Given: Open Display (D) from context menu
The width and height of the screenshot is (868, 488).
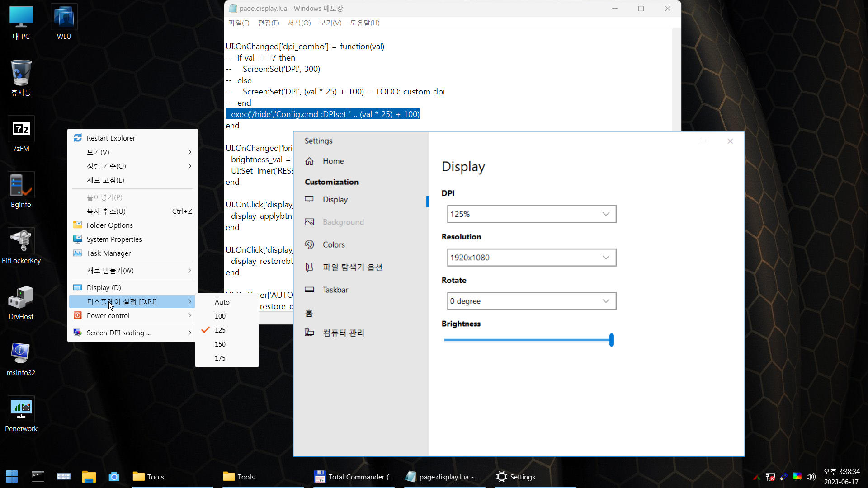Looking at the screenshot, I should click(132, 287).
